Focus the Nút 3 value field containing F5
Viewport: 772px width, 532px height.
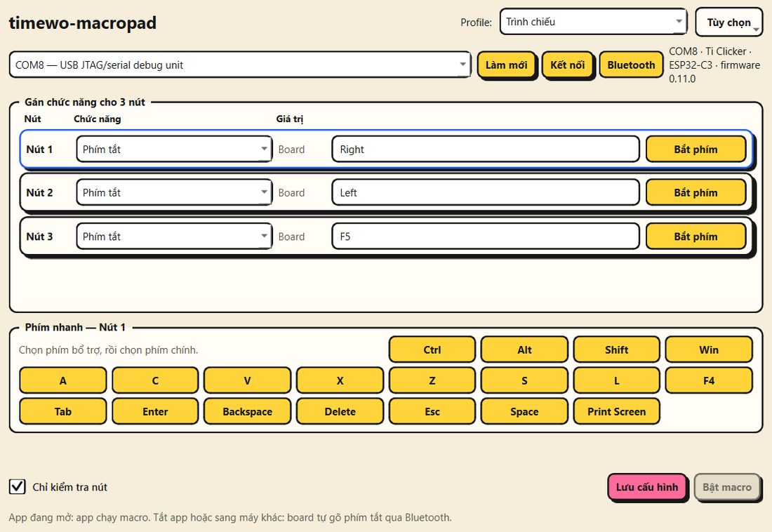486,237
